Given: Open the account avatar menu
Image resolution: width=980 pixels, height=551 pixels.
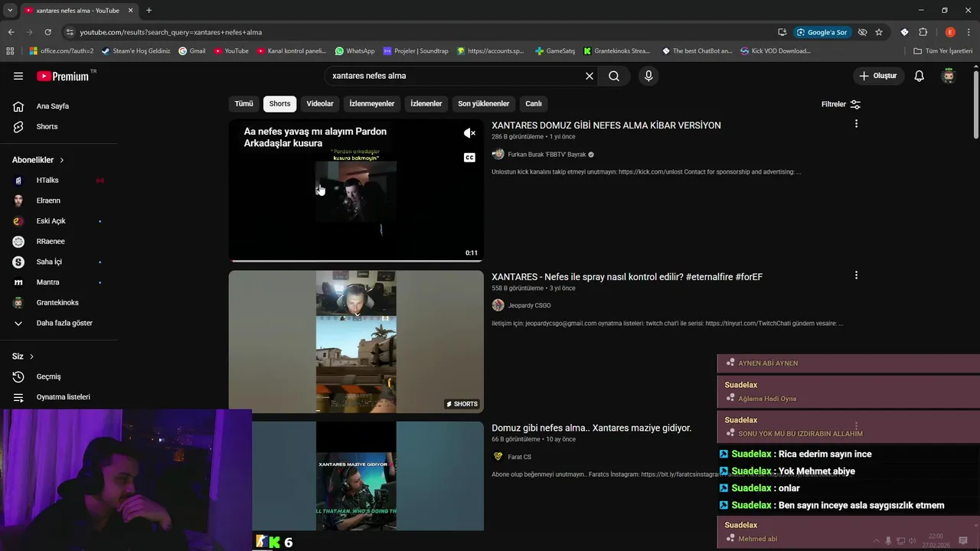Looking at the screenshot, I should tap(949, 76).
